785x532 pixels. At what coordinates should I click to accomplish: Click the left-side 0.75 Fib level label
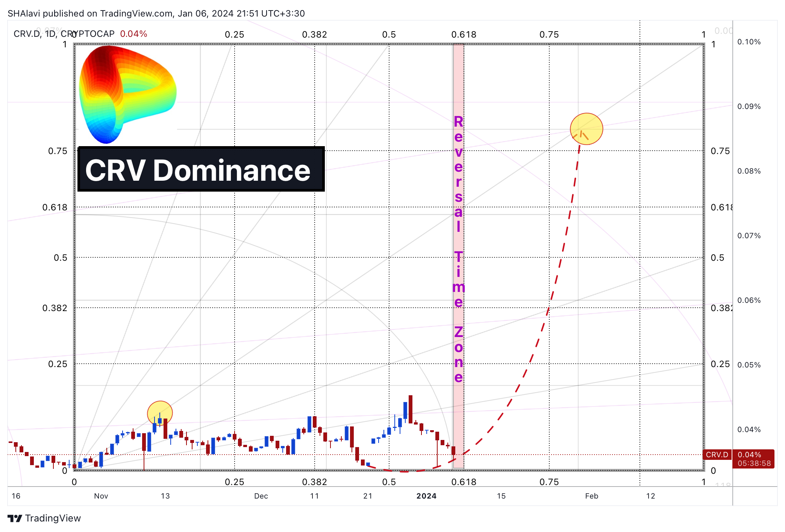point(58,151)
